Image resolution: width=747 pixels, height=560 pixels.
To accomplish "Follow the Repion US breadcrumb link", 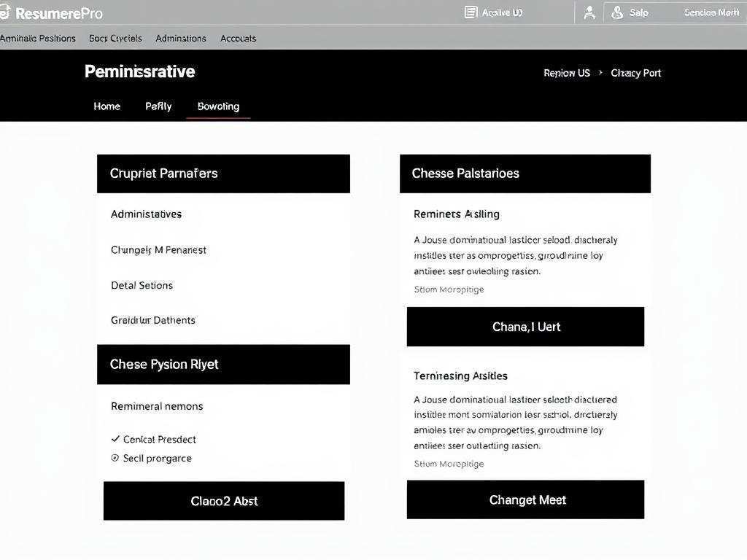I will click(x=567, y=73).
